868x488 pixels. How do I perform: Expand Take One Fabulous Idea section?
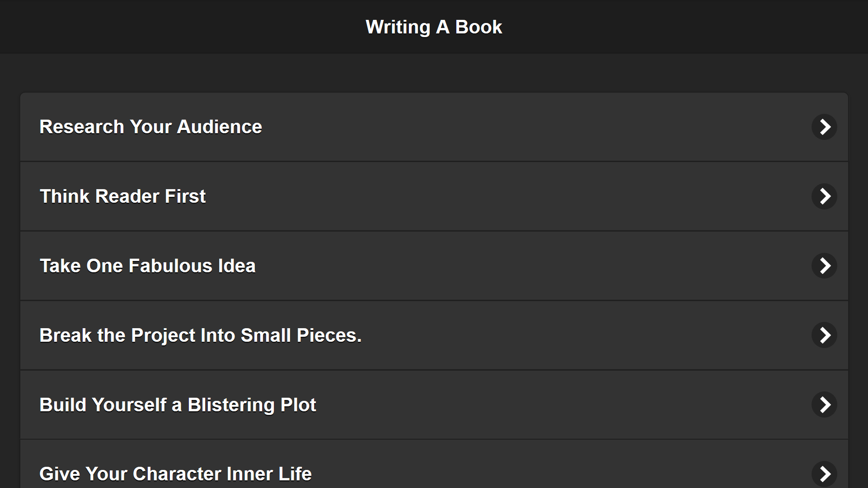point(434,266)
